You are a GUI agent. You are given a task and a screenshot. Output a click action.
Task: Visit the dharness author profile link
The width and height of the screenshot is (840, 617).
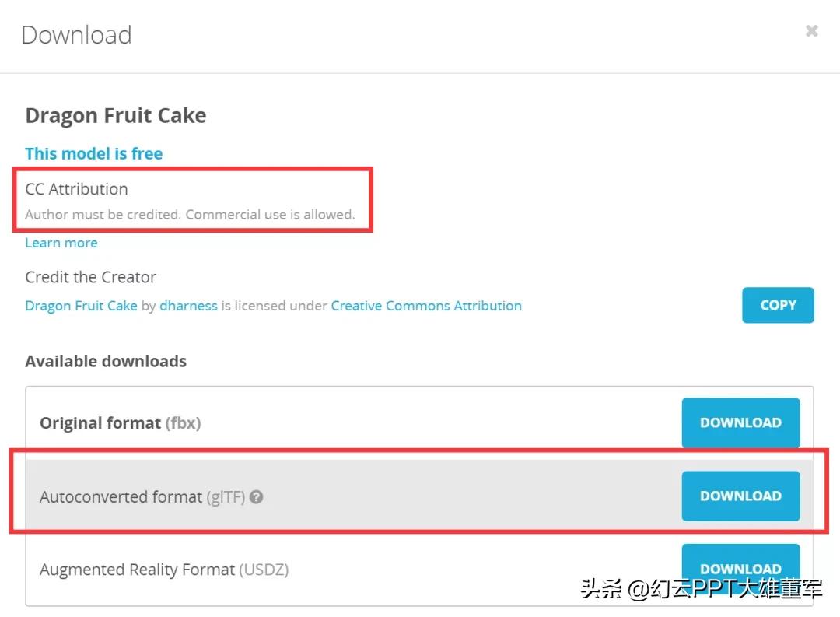click(188, 305)
